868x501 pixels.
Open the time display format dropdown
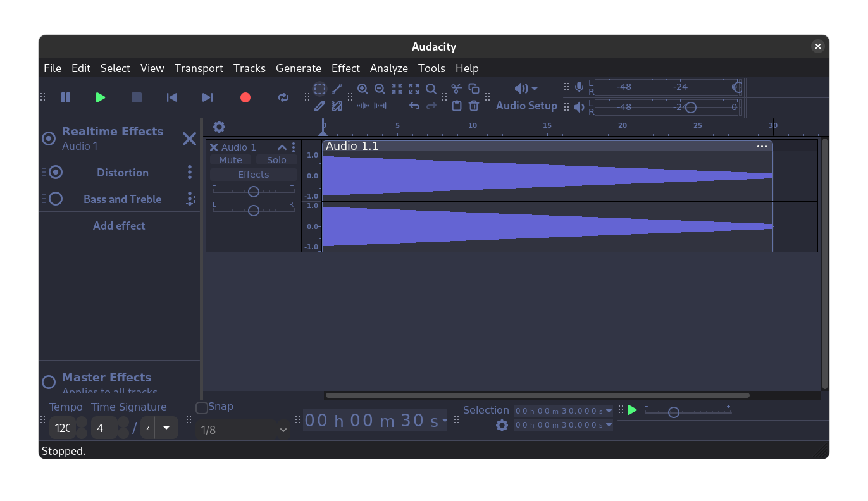coord(445,420)
